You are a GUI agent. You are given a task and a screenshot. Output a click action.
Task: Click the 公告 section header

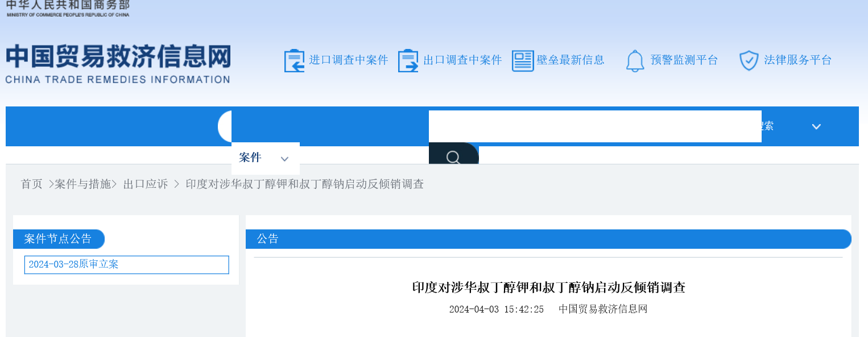pos(548,239)
